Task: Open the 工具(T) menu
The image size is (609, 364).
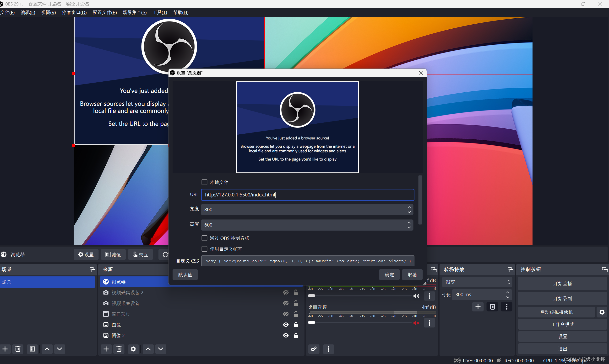Action: [x=160, y=12]
